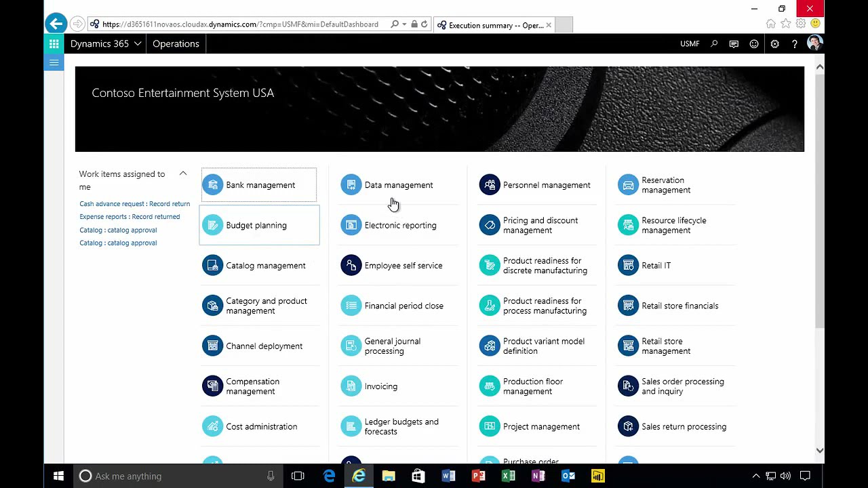Image resolution: width=868 pixels, height=488 pixels.
Task: Open Compensation management tile
Action: [259, 386]
